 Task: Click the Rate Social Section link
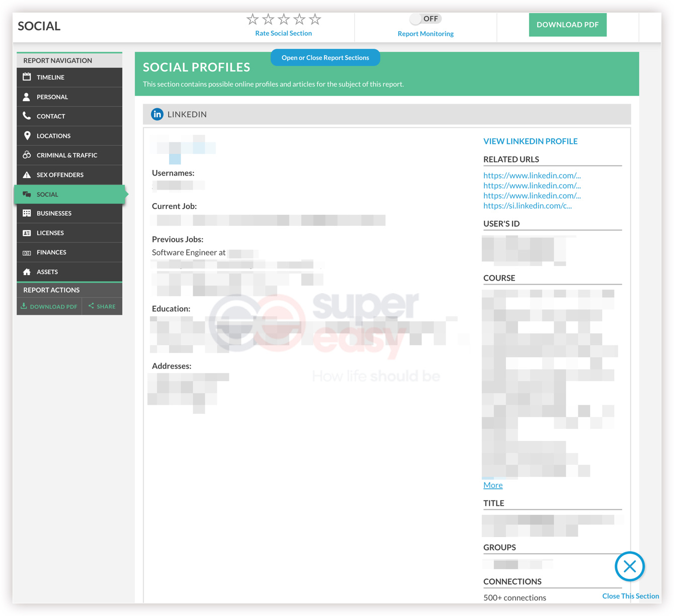(x=283, y=33)
